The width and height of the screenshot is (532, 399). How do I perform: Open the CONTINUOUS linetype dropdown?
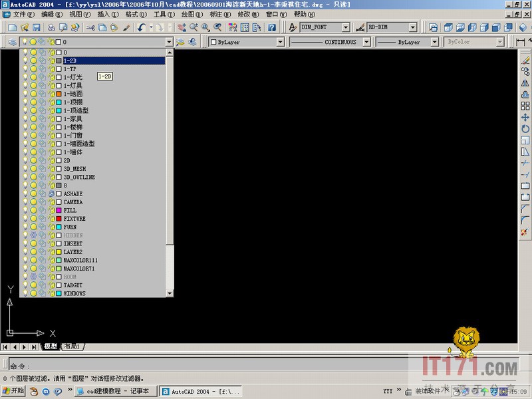point(364,42)
